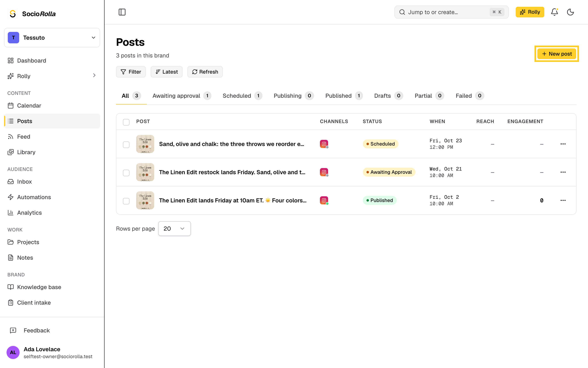Click the SocioRolla logo
This screenshot has height=368, width=588.
pos(32,14)
